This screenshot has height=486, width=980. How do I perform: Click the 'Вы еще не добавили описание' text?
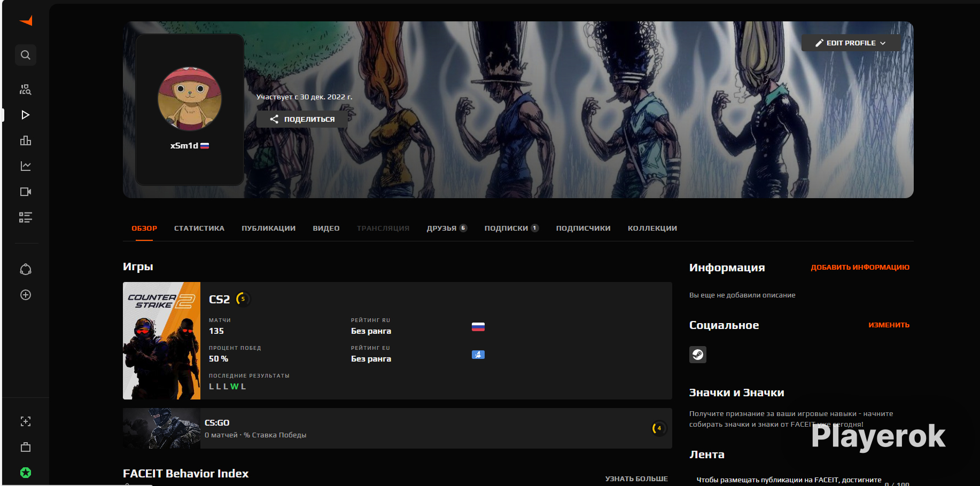pyautogui.click(x=742, y=295)
